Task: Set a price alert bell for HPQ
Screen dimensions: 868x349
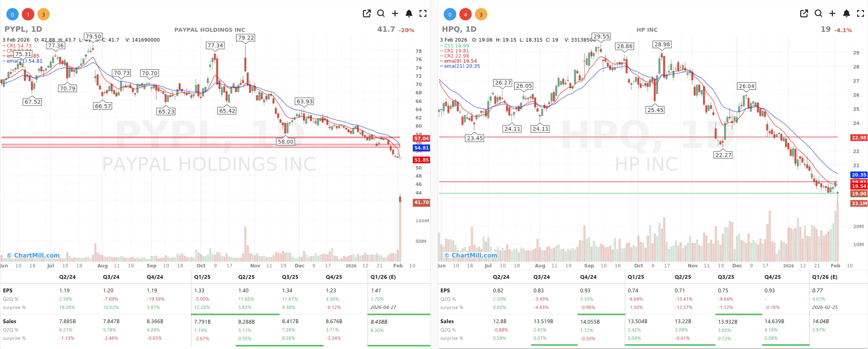Action: pos(846,14)
